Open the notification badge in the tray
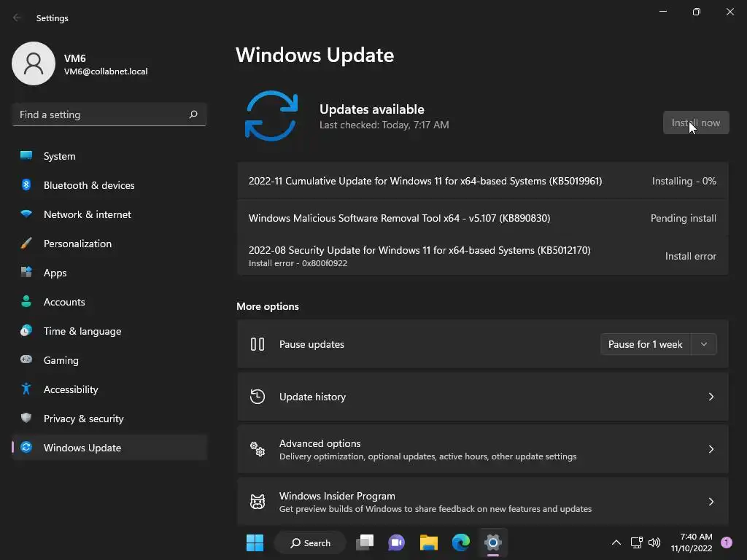 tap(727, 542)
